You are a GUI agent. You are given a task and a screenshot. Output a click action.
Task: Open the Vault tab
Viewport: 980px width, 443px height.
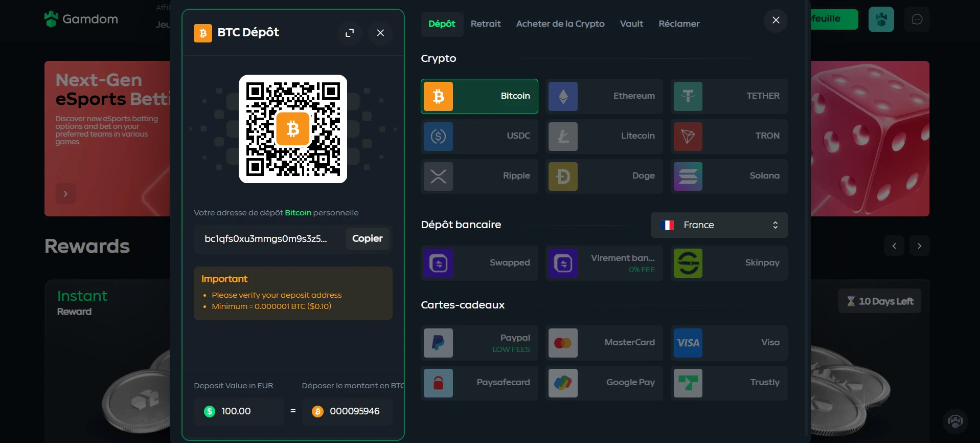(631, 24)
